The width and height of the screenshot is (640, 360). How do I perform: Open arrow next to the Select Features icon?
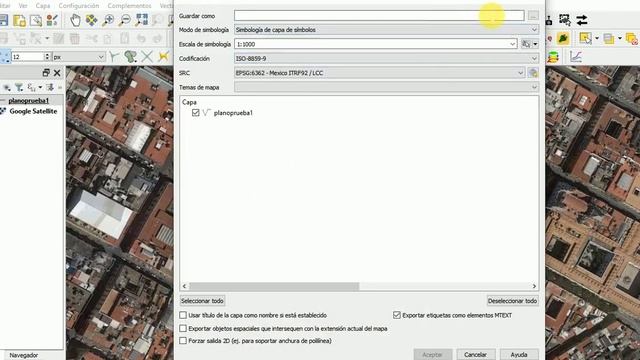pos(597,39)
